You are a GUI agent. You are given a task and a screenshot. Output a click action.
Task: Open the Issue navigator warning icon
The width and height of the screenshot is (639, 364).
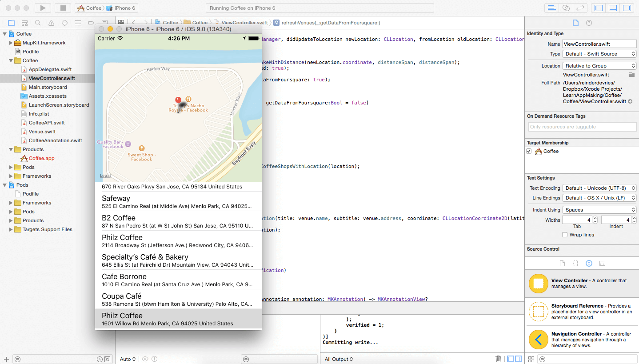click(x=51, y=23)
